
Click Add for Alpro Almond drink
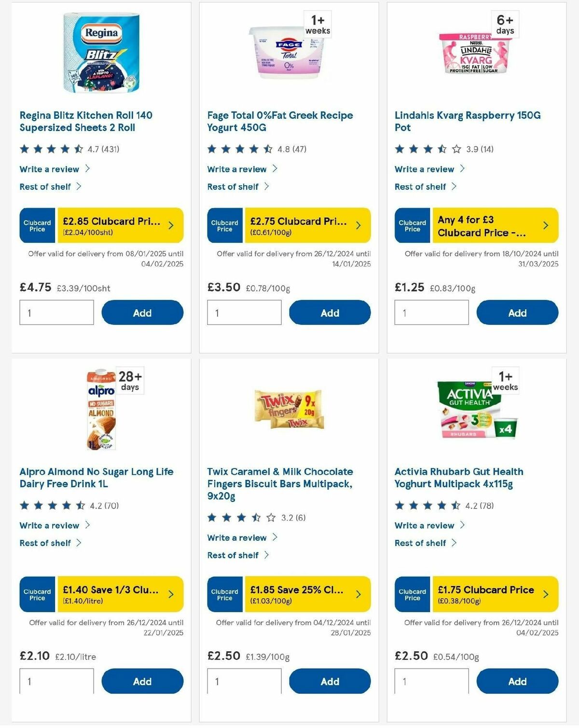142,681
